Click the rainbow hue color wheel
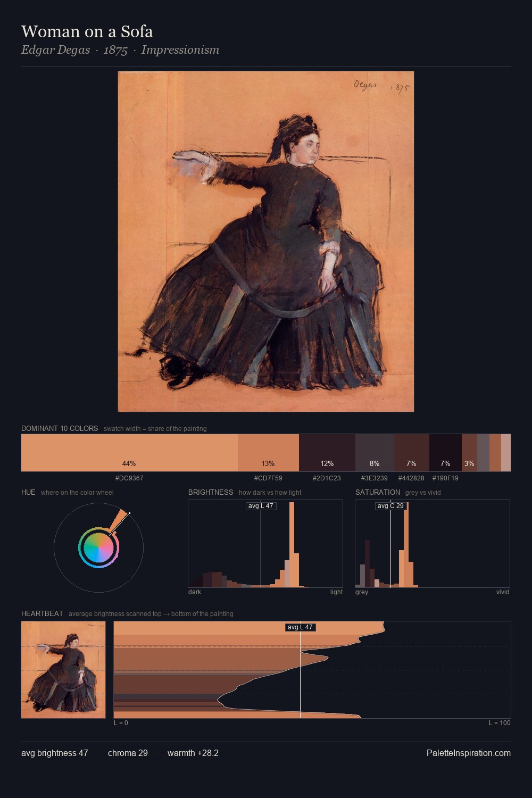The width and height of the screenshot is (532, 798). tap(98, 547)
